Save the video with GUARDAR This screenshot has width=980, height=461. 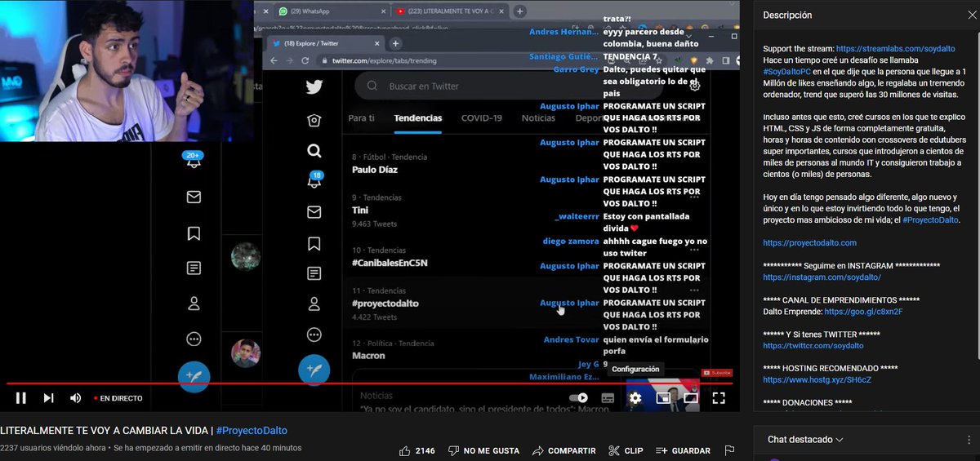coord(683,450)
